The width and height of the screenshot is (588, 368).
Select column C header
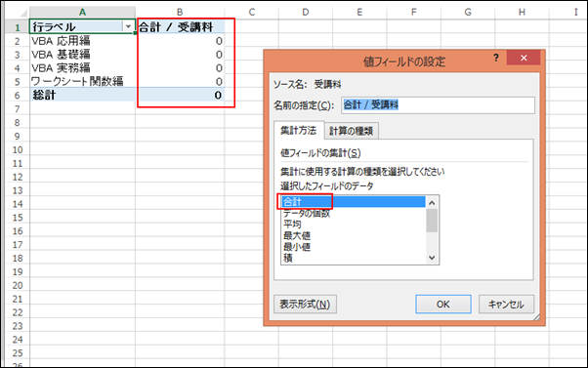pos(252,13)
